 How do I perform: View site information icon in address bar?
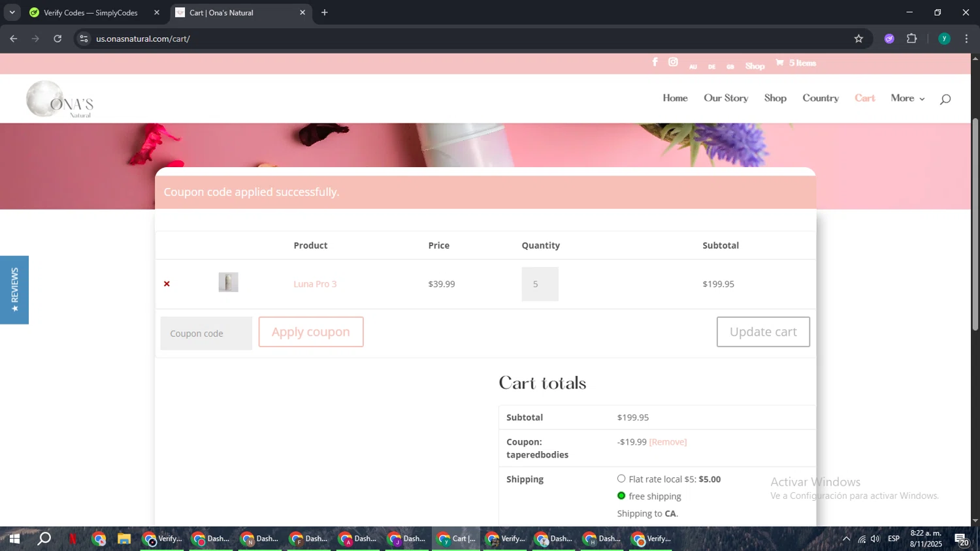click(84, 39)
